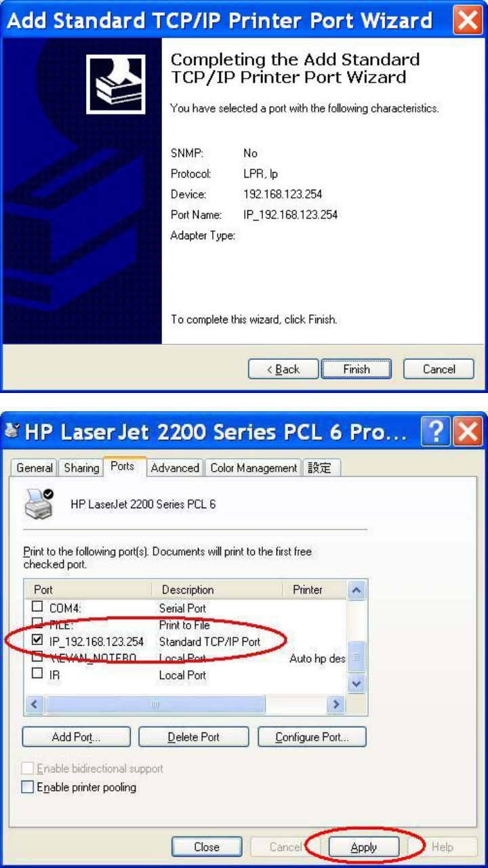488x868 pixels.
Task: Go back with the Back button
Action: [283, 369]
